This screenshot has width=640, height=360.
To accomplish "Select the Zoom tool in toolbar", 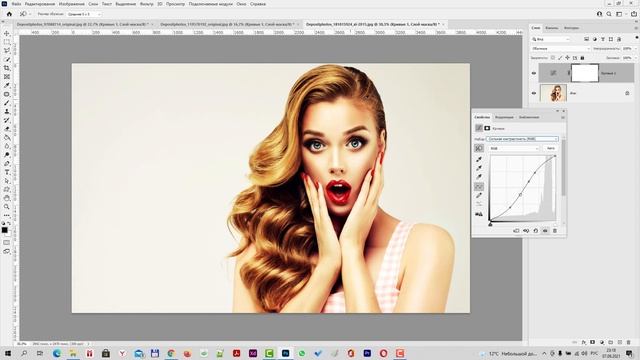I will coord(7,207).
